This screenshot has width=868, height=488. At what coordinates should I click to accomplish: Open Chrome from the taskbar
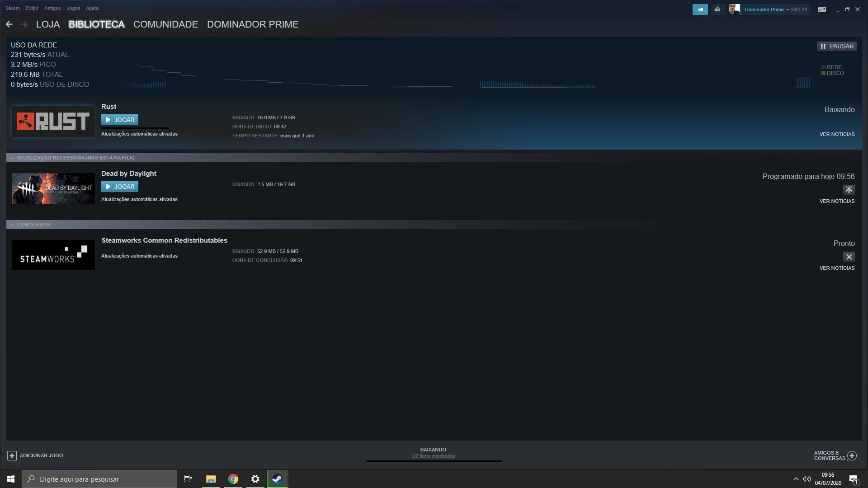[x=233, y=479]
